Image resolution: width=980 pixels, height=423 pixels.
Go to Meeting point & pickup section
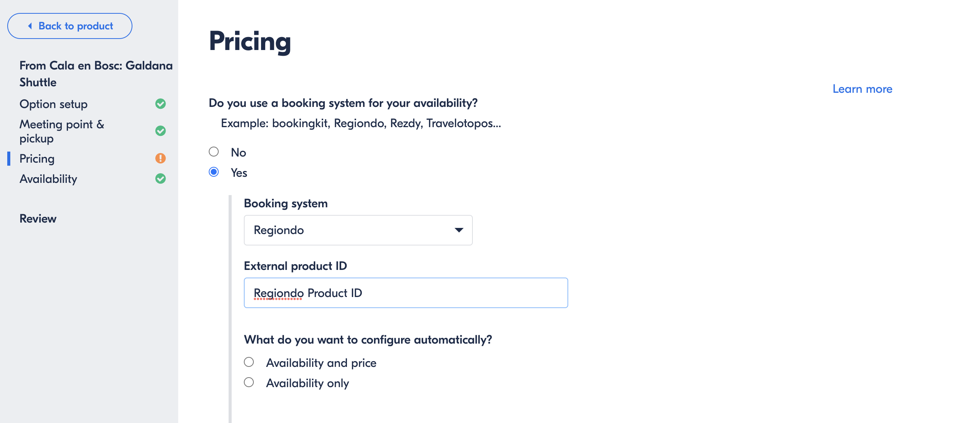62,131
